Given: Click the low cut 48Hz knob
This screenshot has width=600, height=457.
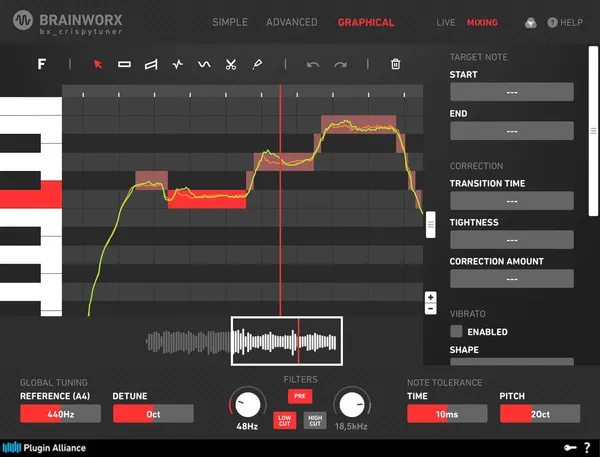Looking at the screenshot, I should (x=248, y=405).
